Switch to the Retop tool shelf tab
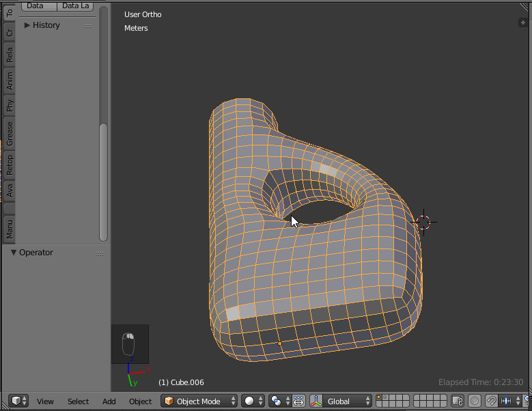This screenshot has width=532, height=411. point(9,165)
